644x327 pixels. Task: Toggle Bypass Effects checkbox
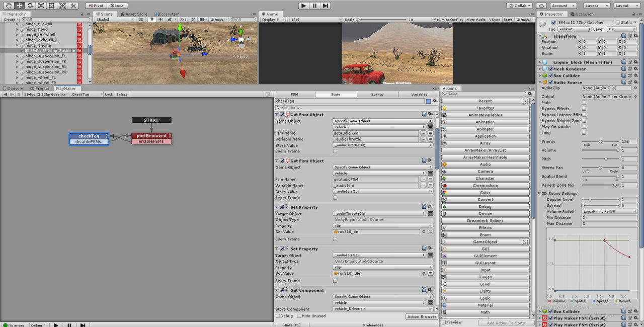pyautogui.click(x=584, y=109)
